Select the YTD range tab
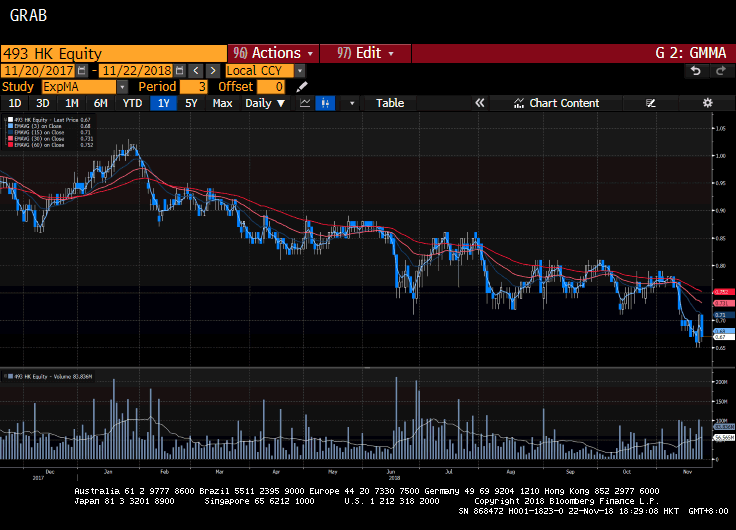Screen dimensions: 736x530 (x=132, y=103)
